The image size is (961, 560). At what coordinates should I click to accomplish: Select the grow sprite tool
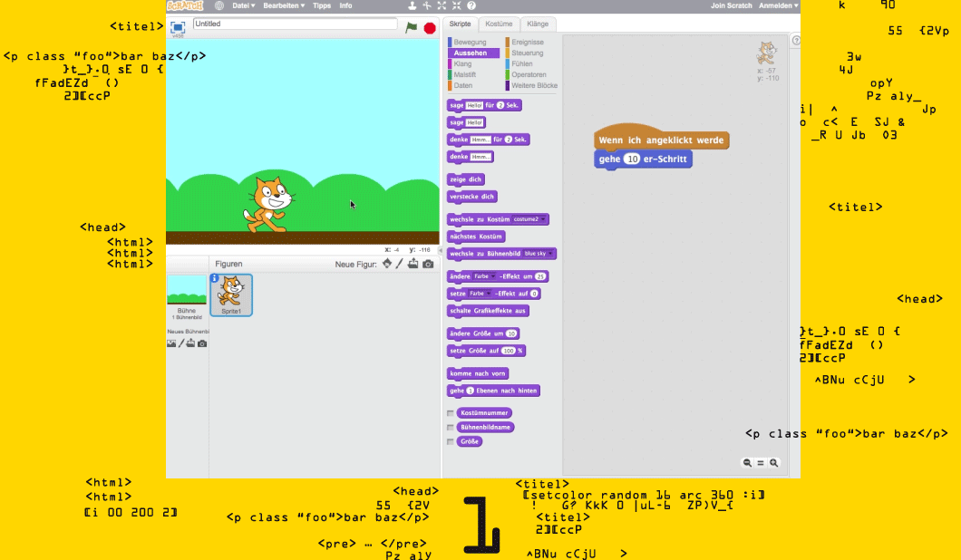coord(442,5)
